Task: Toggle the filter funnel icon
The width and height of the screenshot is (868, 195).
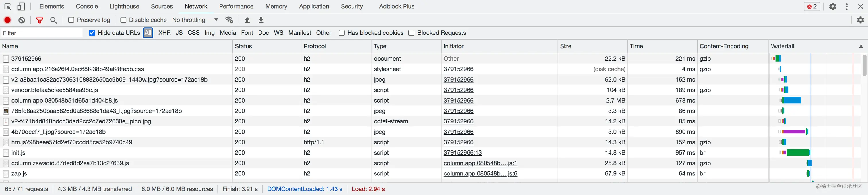Action: click(x=40, y=20)
